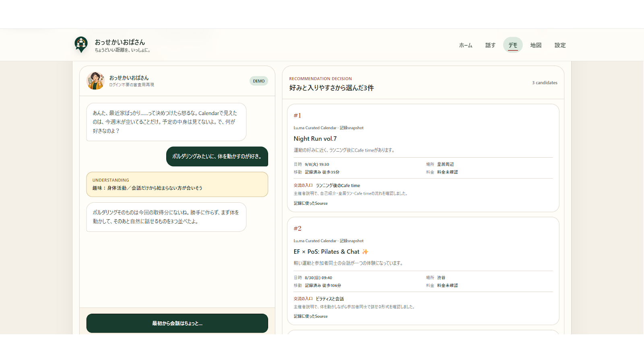Image resolution: width=644 pixels, height=362 pixels.
Task: Click the 最初から会話はちょっと… button
Action: (x=177, y=323)
